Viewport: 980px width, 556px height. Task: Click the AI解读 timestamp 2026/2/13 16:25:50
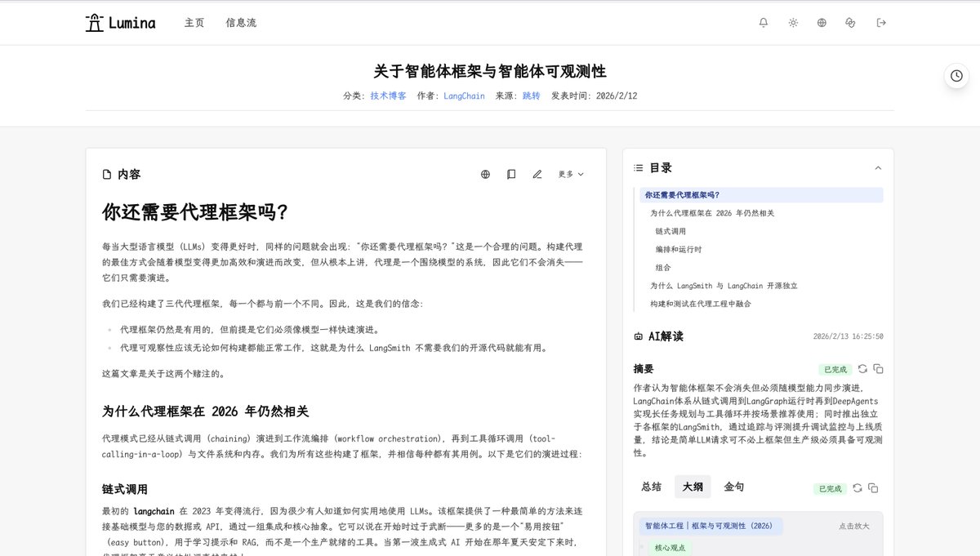tap(848, 336)
